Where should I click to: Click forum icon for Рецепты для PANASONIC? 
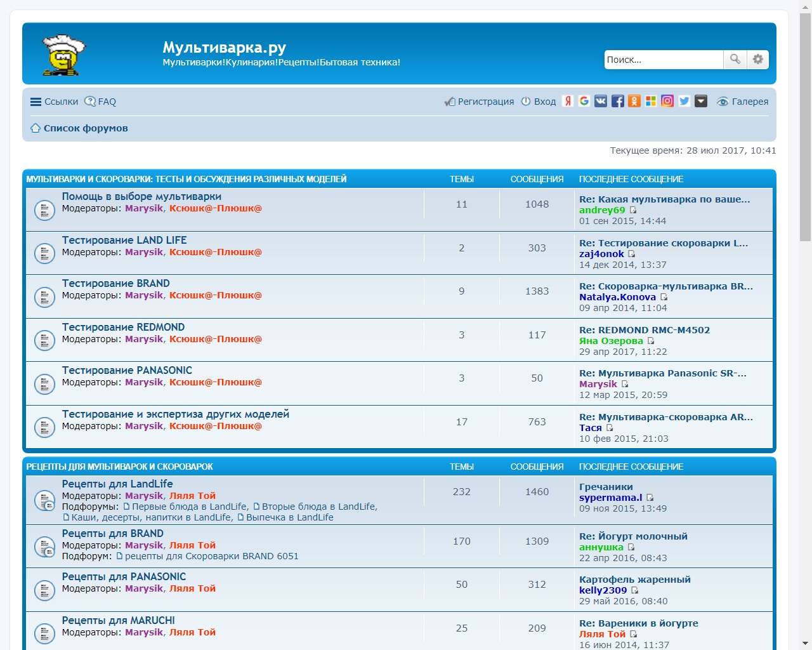coord(44,590)
